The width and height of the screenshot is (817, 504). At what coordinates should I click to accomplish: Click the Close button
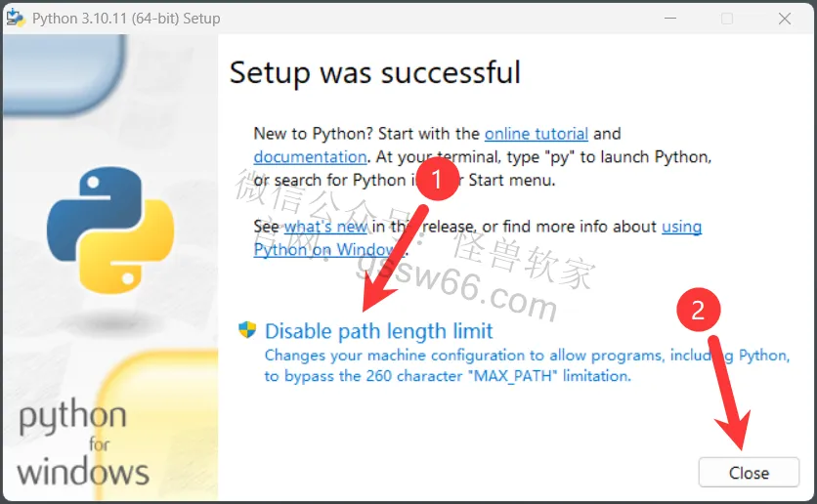coord(749,472)
